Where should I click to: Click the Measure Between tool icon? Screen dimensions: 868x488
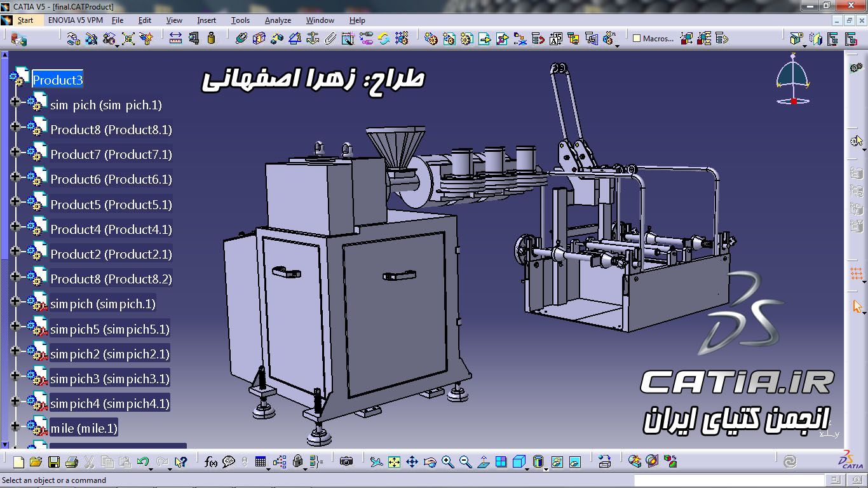(176, 38)
